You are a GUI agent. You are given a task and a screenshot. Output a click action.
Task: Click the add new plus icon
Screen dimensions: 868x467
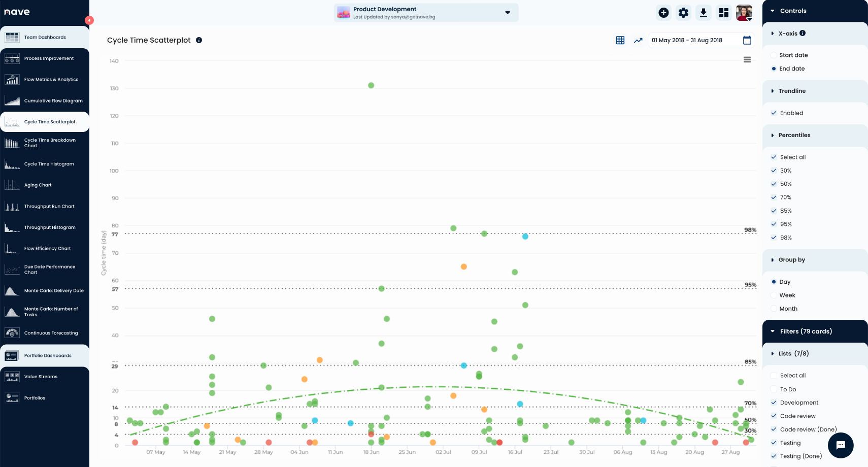[x=663, y=13]
